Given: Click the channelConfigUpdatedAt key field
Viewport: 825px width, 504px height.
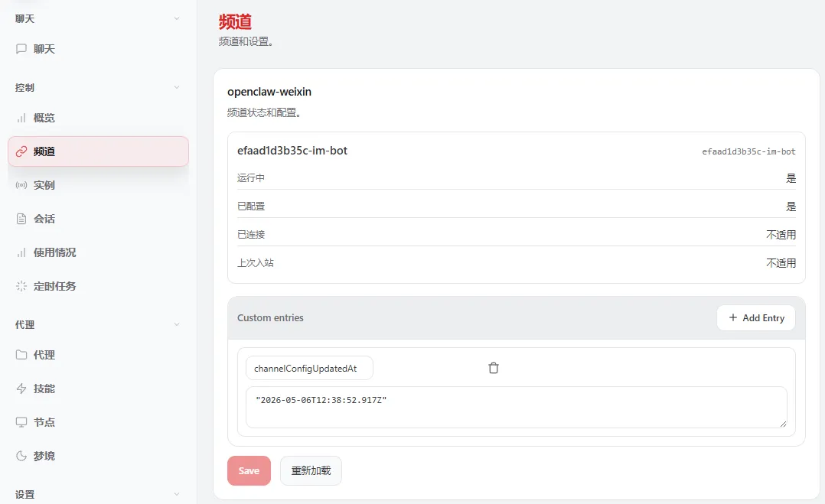Looking at the screenshot, I should pos(309,368).
